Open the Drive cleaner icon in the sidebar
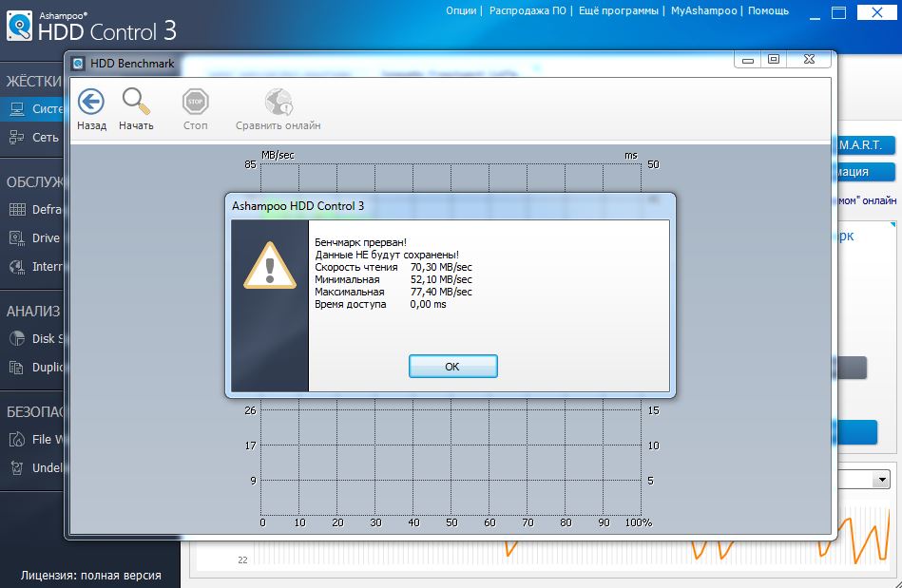Viewport: 902px width, 588px height. pos(17,238)
